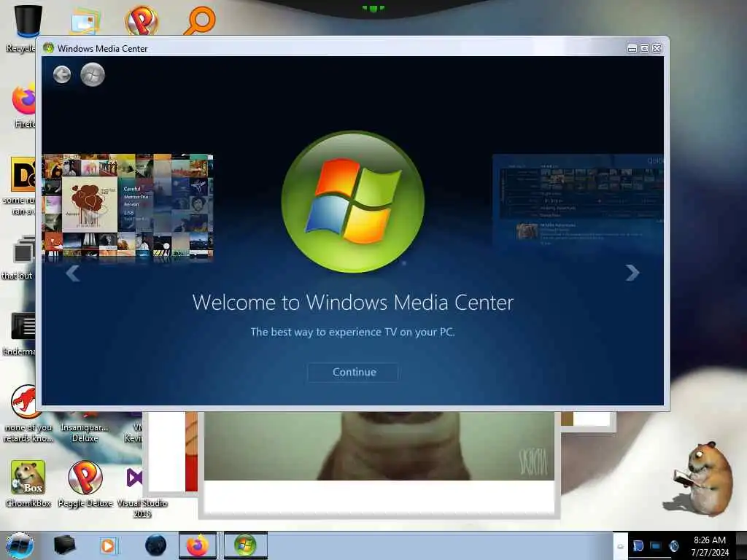The height and width of the screenshot is (560, 747).
Task: Click the Continue button
Action: [353, 372]
